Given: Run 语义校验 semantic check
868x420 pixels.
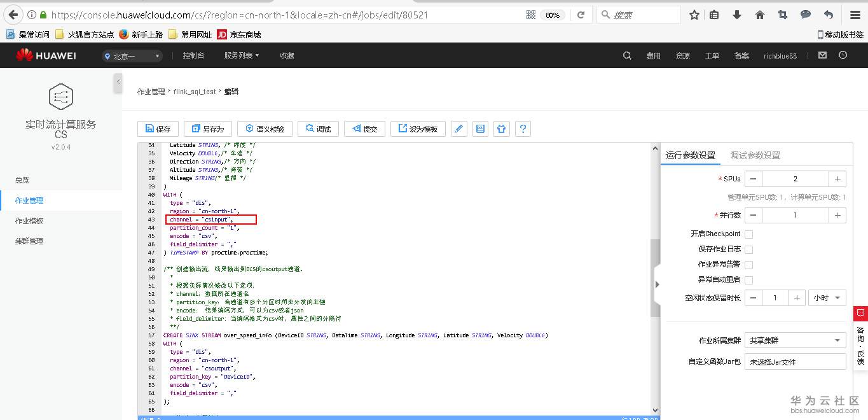Looking at the screenshot, I should point(265,129).
